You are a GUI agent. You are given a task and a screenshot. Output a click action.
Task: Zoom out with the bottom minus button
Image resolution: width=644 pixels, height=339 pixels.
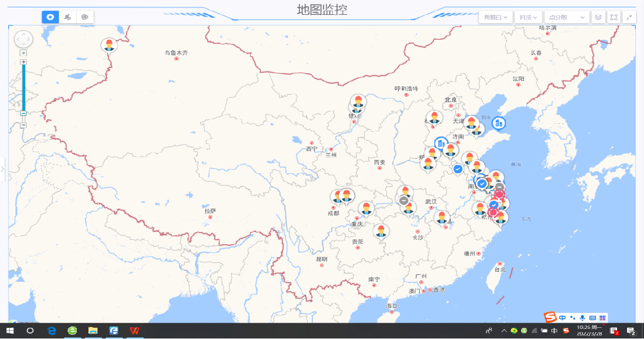click(x=23, y=125)
